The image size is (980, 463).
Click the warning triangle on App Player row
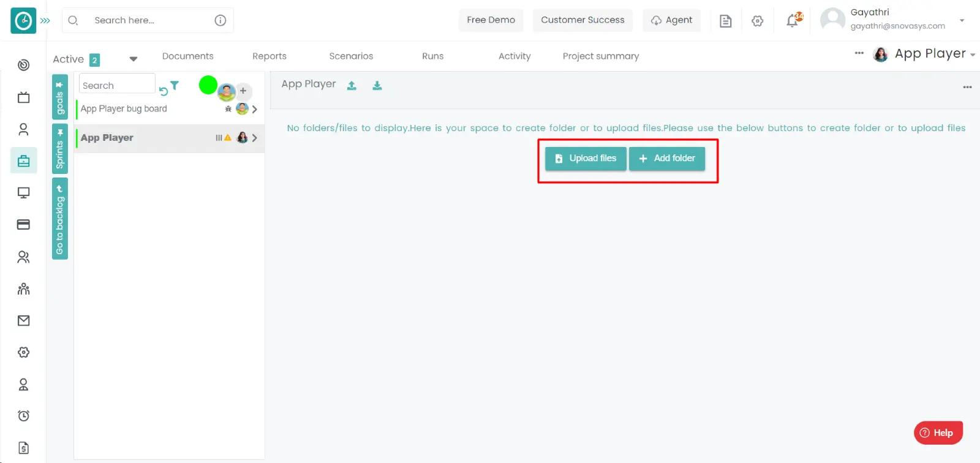tap(228, 138)
